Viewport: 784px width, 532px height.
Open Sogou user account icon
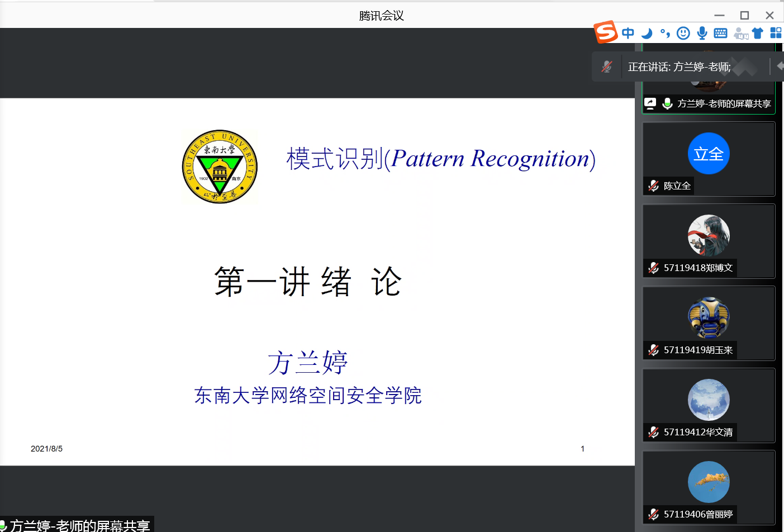pos(740,34)
